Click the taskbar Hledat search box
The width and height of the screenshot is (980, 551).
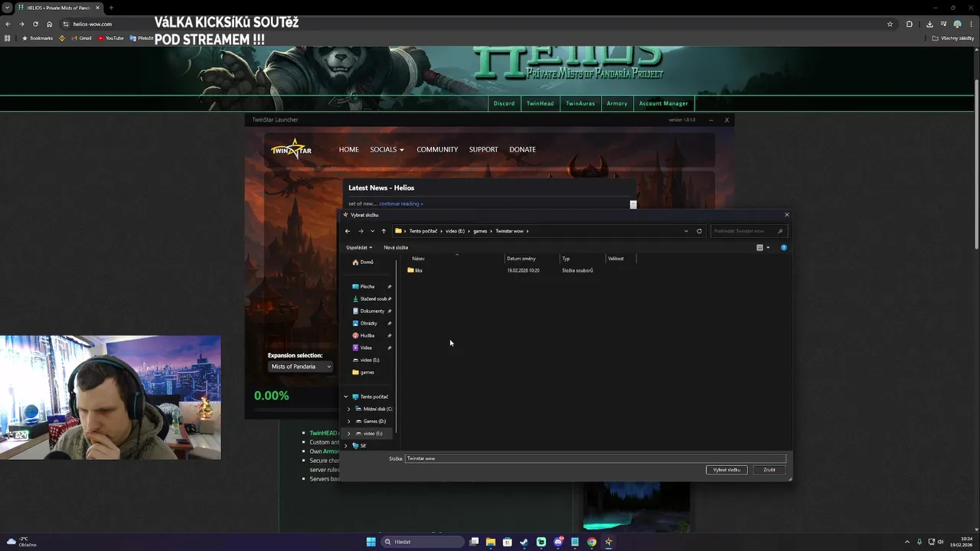423,542
